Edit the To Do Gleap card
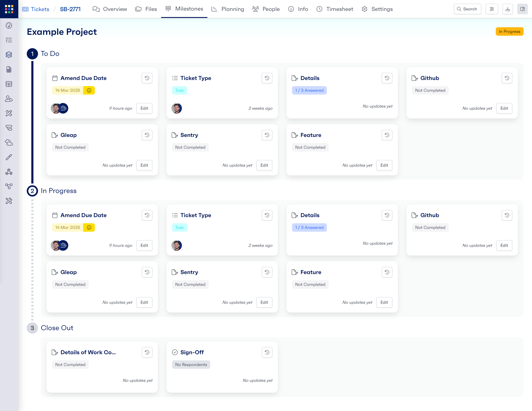Screen dimensions: 532x411 click(144, 165)
